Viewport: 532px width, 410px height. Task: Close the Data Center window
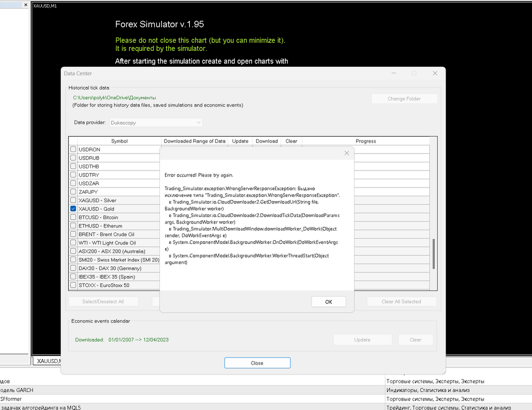435,73
